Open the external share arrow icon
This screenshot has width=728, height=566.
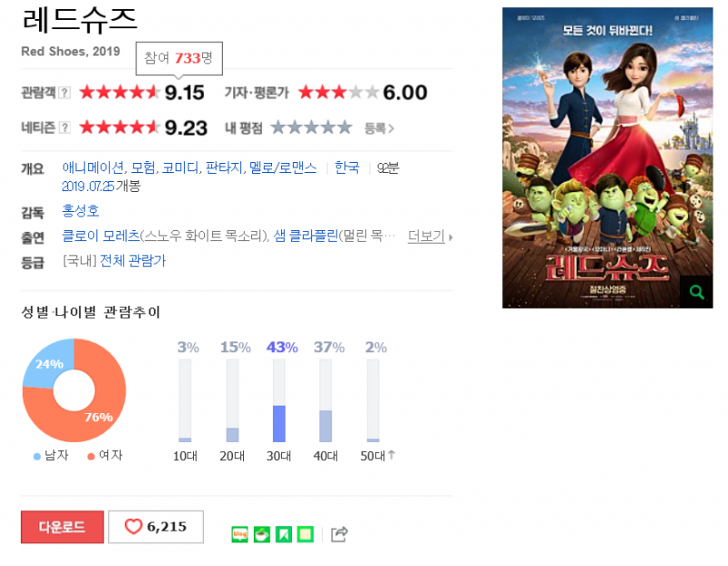(x=339, y=534)
